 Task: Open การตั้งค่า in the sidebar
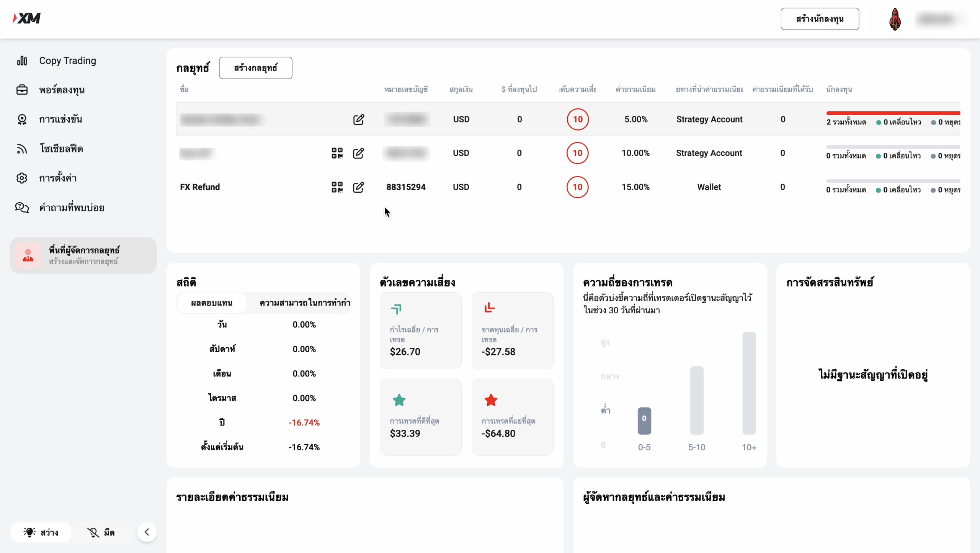coord(58,178)
